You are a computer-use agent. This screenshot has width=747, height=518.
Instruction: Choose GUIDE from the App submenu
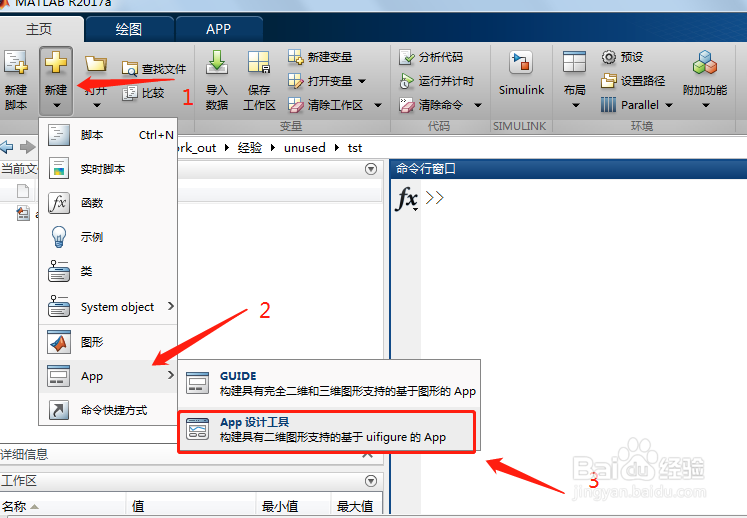(329, 384)
